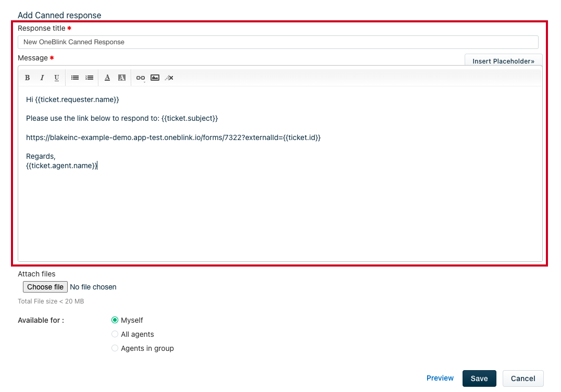Open the Insert Placeholder menu

503,60
